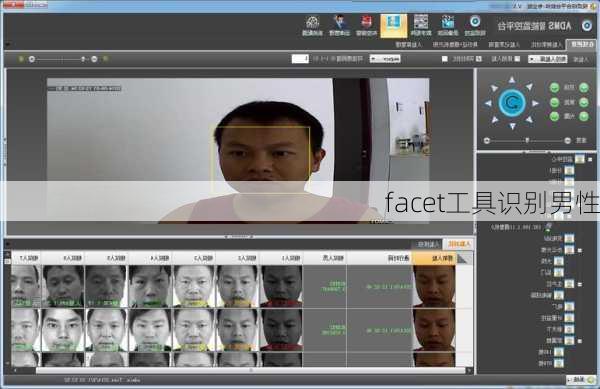Open first-row face under similar-person 7 column

(26, 286)
